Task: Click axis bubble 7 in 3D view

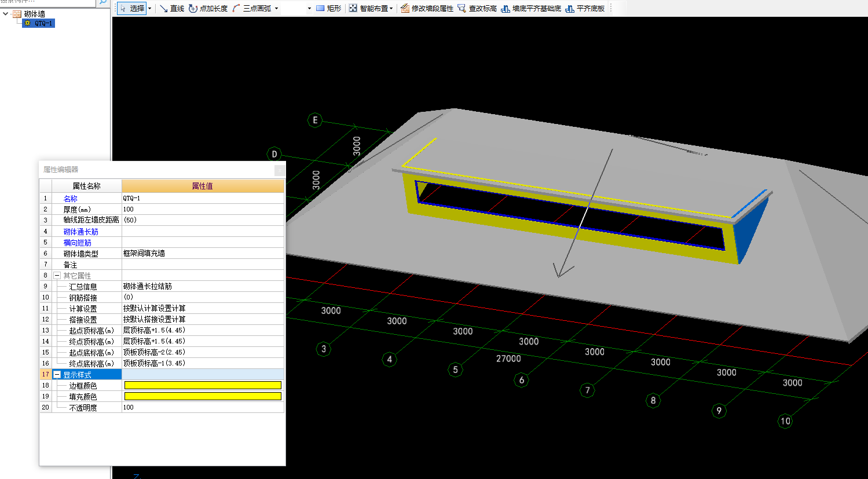Action: click(x=587, y=390)
